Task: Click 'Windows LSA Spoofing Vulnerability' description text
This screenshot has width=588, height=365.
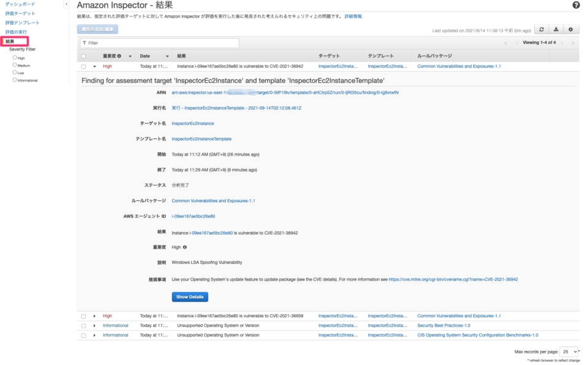Action: [x=206, y=263]
